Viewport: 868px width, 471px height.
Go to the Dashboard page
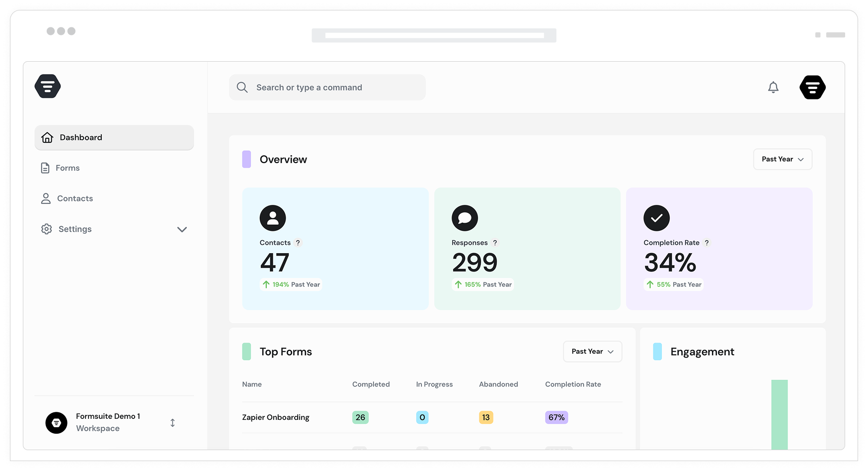pos(114,137)
